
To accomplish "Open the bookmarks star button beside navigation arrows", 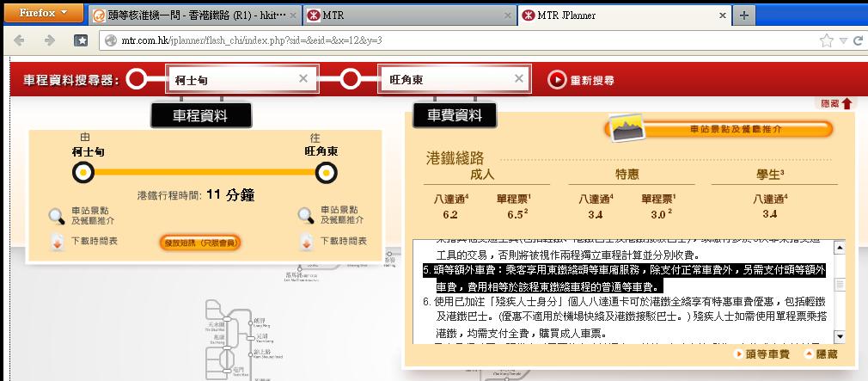I will 81,40.
